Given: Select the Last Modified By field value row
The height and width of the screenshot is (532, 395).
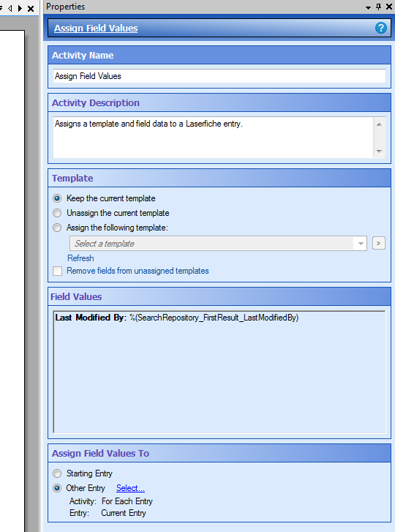Looking at the screenshot, I should (x=219, y=318).
